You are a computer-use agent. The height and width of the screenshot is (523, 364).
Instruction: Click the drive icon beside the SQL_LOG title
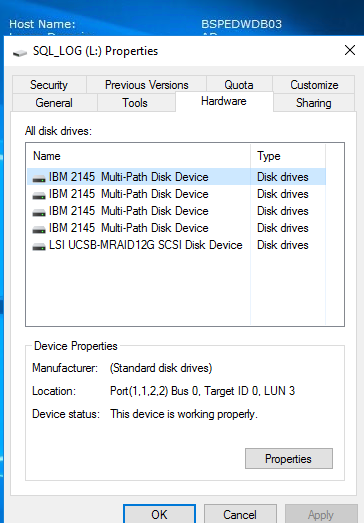[x=20, y=53]
